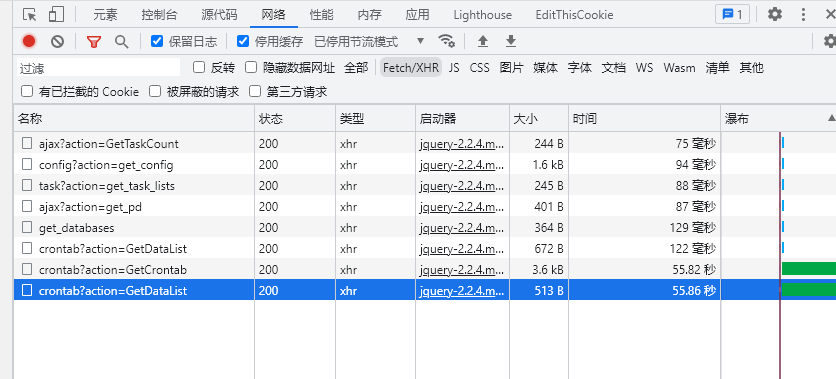The height and width of the screenshot is (379, 836).
Task: Filter requests by 图片
Action: point(511,68)
